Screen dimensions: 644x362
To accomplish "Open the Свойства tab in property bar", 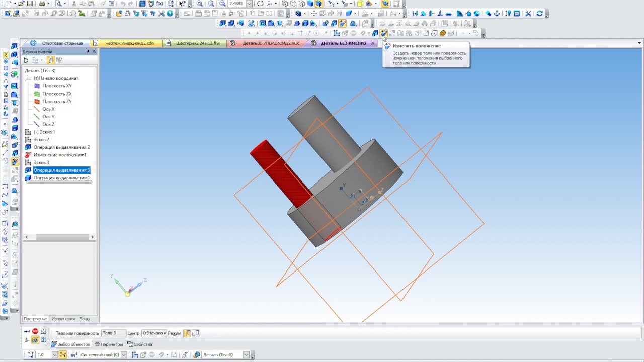I will tap(140, 344).
